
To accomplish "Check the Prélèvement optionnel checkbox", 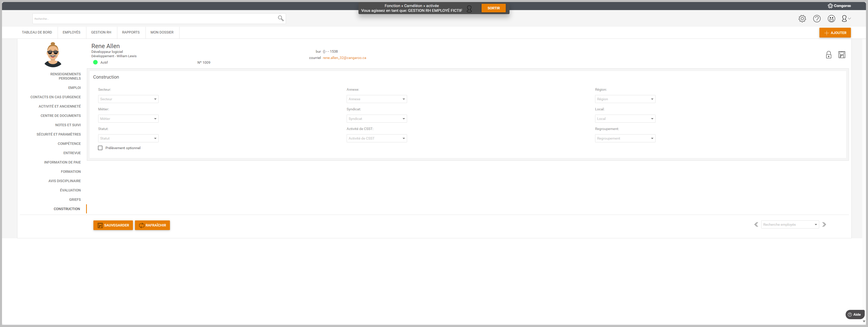I will click(100, 148).
